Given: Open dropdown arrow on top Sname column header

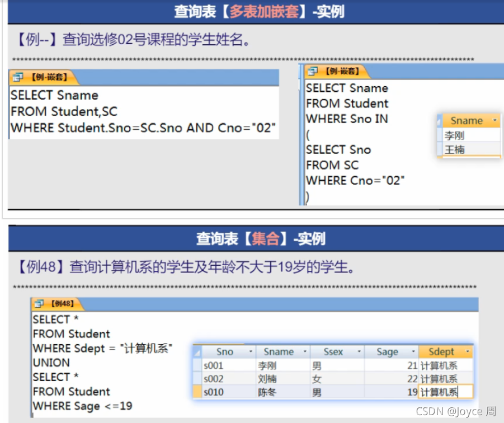Looking at the screenshot, I should click(x=494, y=120).
